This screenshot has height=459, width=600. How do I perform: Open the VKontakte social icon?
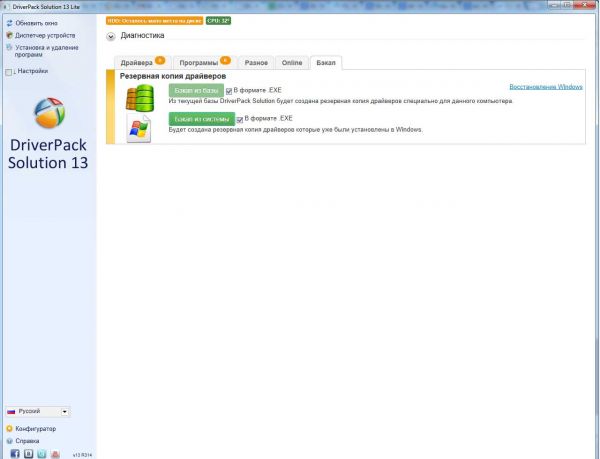pos(29,454)
